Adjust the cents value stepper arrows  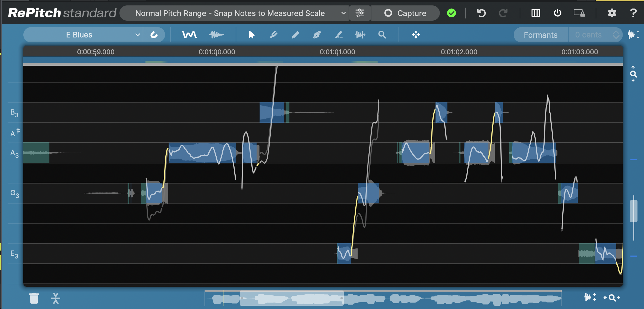click(616, 35)
